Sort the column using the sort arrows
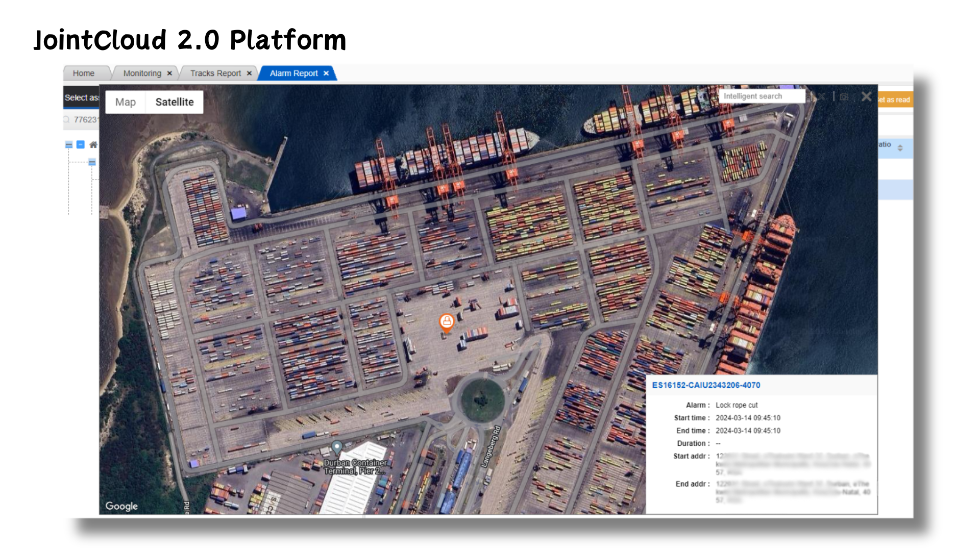 coord(900,148)
